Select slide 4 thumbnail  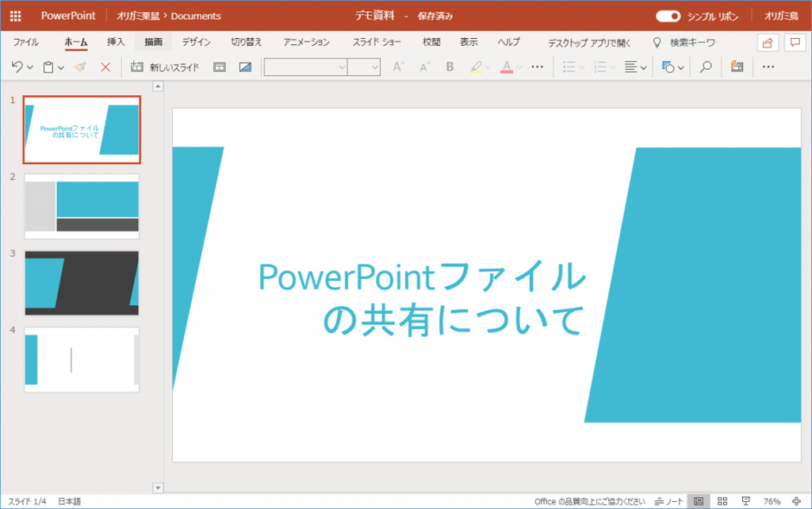coord(82,359)
